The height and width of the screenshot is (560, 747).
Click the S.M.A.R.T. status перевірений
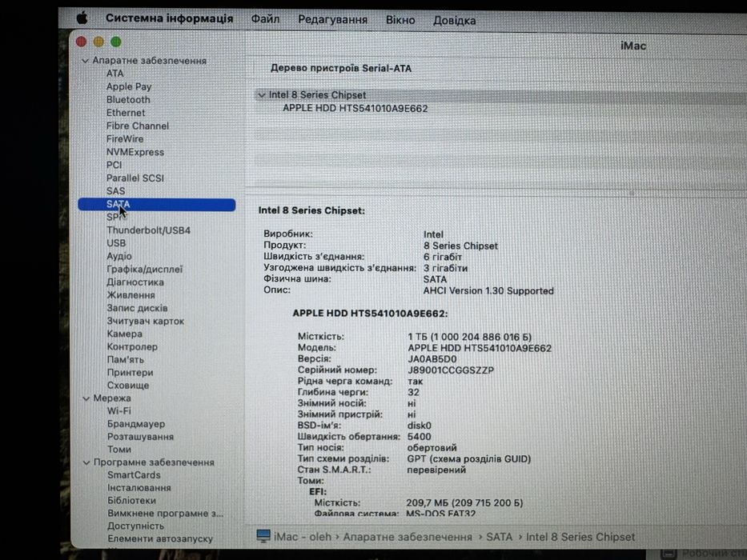tap(436, 470)
